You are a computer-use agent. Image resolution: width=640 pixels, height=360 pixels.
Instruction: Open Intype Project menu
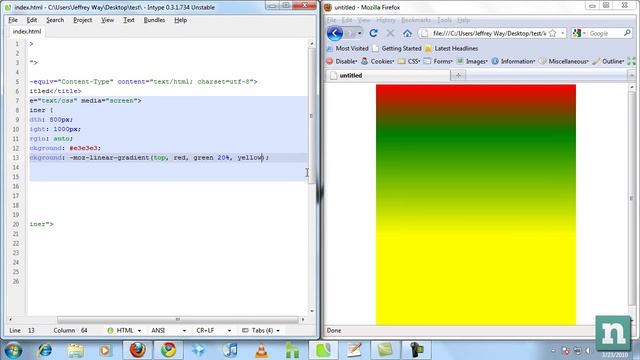click(x=82, y=20)
